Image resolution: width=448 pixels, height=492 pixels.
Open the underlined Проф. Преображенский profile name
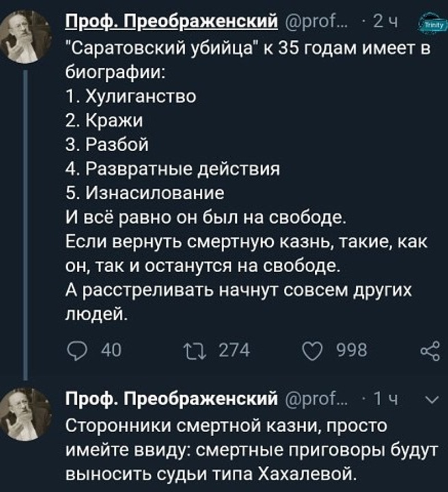(x=172, y=22)
